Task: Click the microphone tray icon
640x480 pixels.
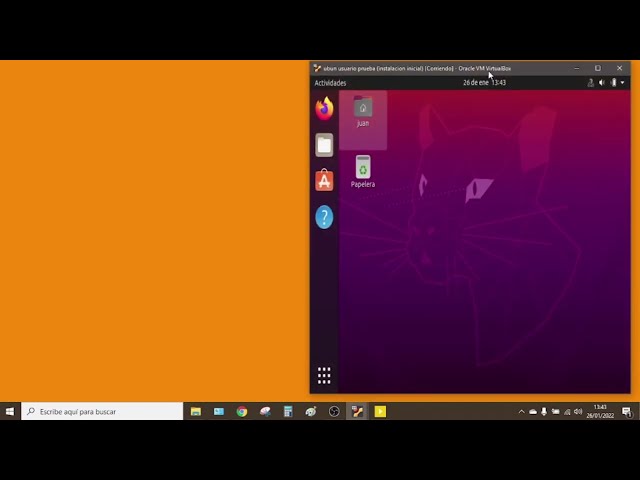Action: pos(544,412)
